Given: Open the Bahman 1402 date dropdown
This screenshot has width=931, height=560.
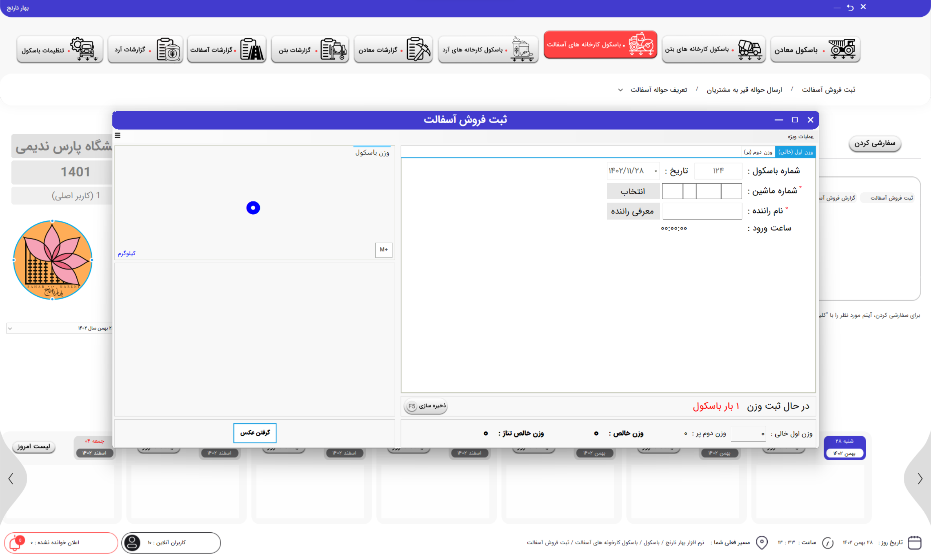Looking at the screenshot, I should [x=10, y=328].
